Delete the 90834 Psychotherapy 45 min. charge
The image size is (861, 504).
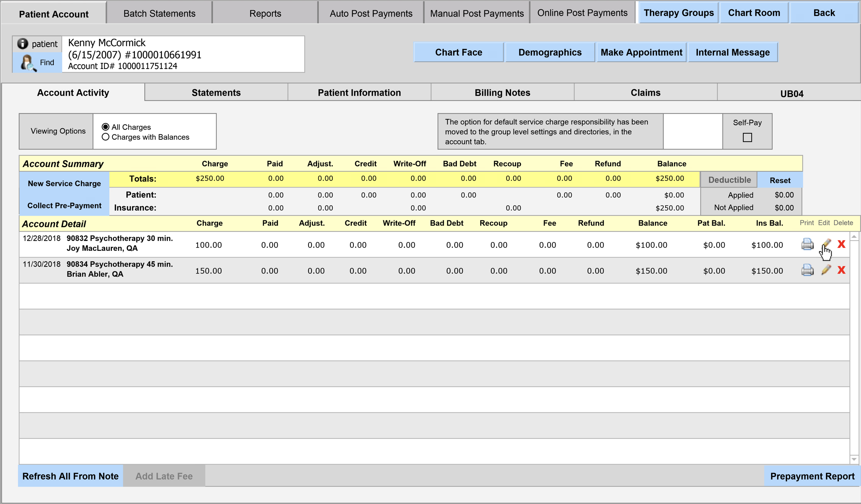842,270
